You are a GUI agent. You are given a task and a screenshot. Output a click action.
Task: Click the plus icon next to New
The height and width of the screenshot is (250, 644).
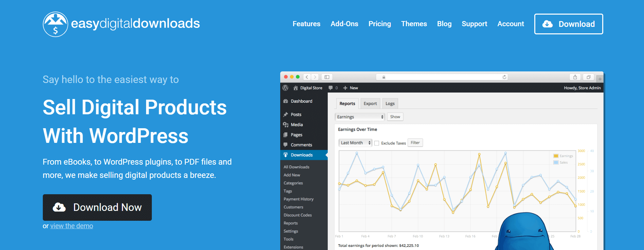coord(345,88)
